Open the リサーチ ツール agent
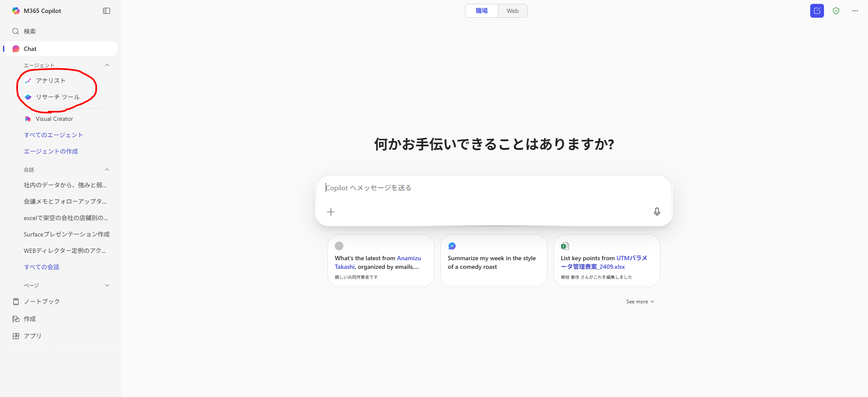Image resolution: width=868 pixels, height=397 pixels. point(58,97)
